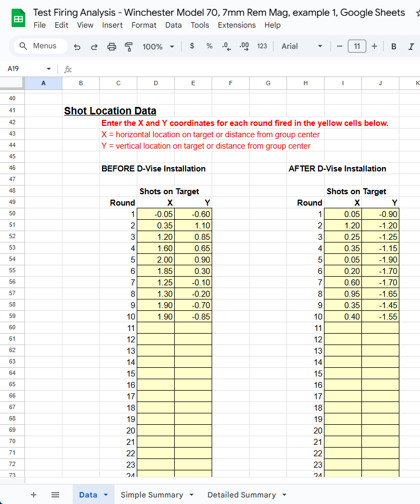Switch to the Detailed Summary sheet tab
This screenshot has height=504, width=420.
pos(241,495)
